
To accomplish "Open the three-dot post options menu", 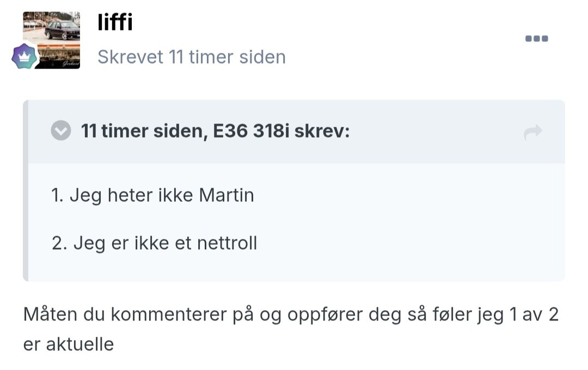I will tap(536, 39).
